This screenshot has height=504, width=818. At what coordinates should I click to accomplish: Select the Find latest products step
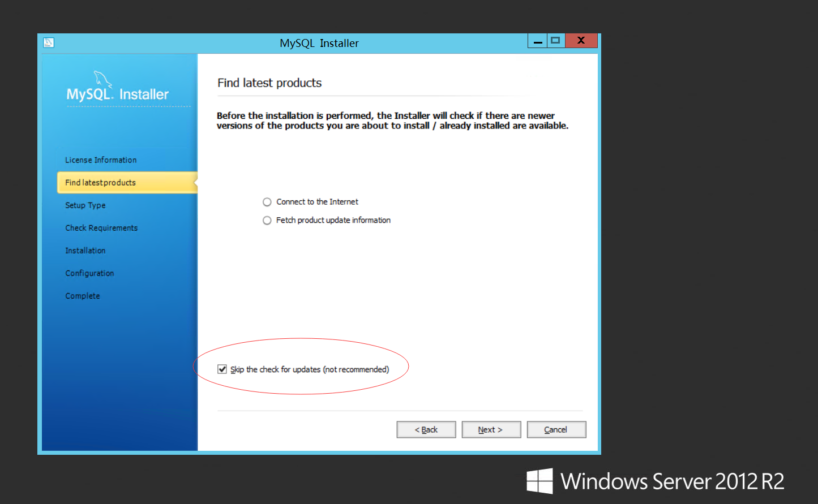(x=127, y=183)
